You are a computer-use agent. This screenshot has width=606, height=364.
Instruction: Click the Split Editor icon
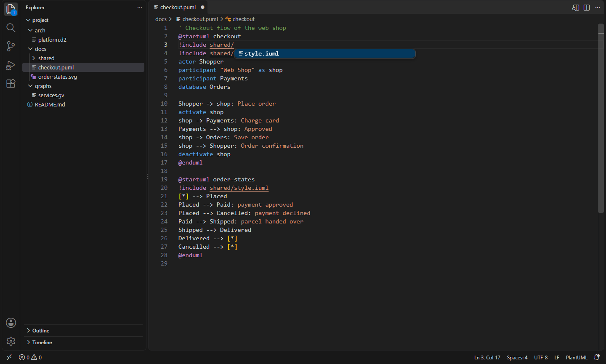[x=587, y=8]
